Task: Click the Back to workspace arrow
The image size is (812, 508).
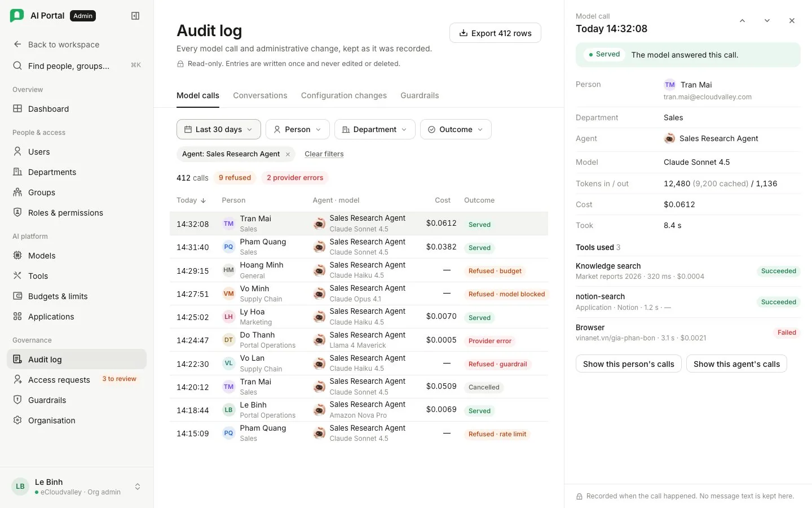Action: coord(17,44)
